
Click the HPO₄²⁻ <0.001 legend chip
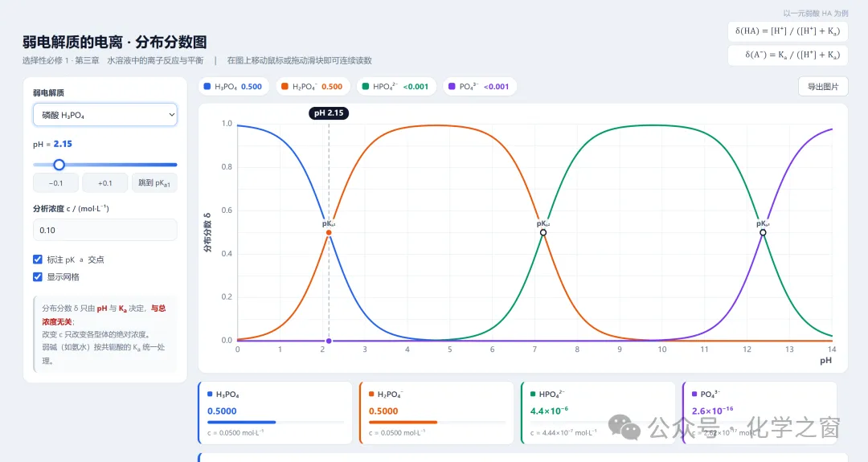pos(396,86)
